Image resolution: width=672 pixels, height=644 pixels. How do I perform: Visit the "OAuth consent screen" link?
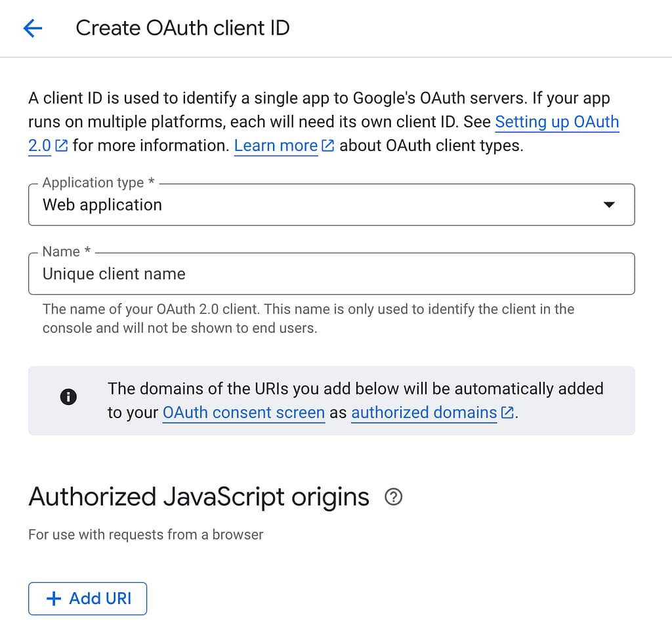(243, 412)
